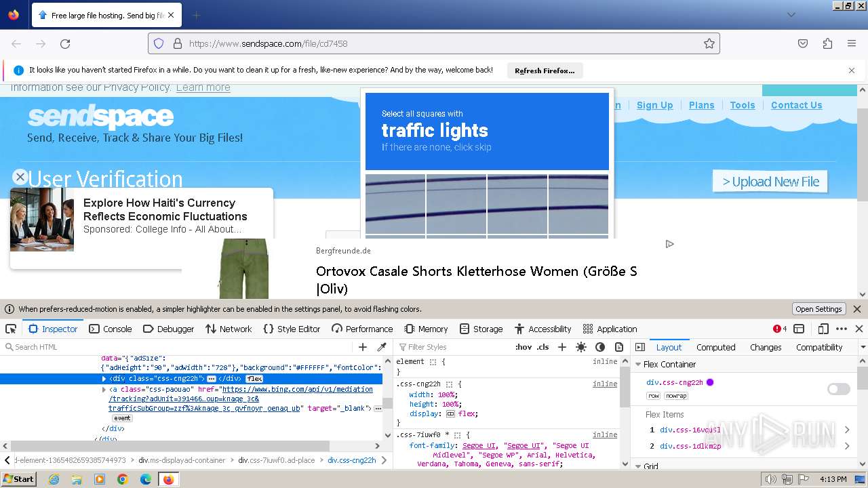Click the element picker icon in DevTools
868x488 pixels.
tap(11, 329)
